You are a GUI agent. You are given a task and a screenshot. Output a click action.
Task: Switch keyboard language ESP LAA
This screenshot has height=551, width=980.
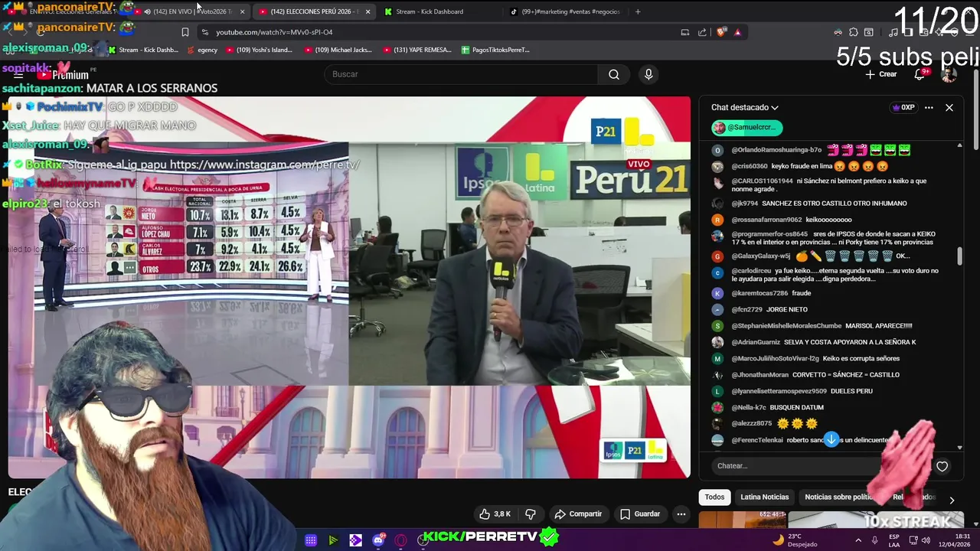[894, 540]
